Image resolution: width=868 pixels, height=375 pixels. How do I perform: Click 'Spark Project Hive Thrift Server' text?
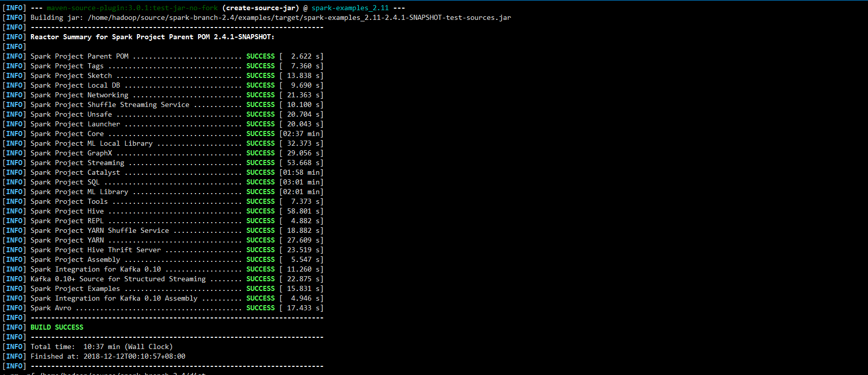coord(96,250)
